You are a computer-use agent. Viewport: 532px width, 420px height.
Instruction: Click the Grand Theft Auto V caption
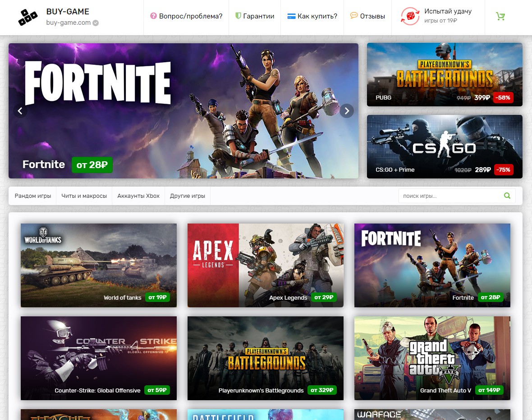(x=445, y=391)
